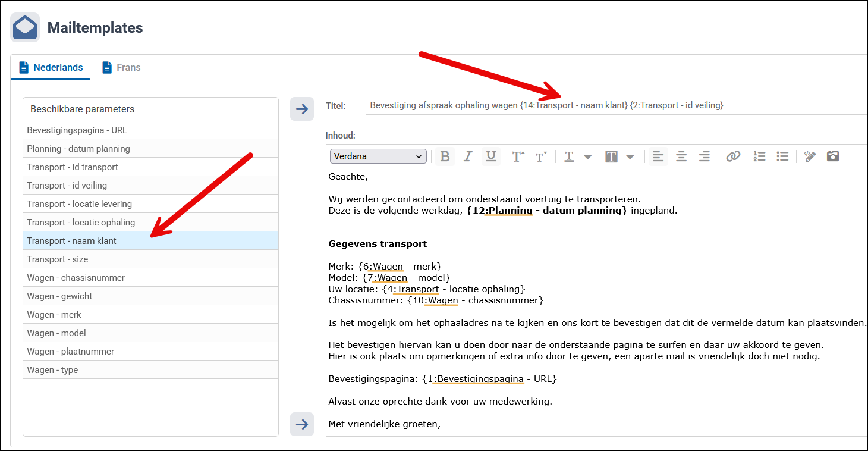Toggle italic formatting in the editor toolbar
Image resolution: width=868 pixels, height=451 pixels.
[x=468, y=156]
